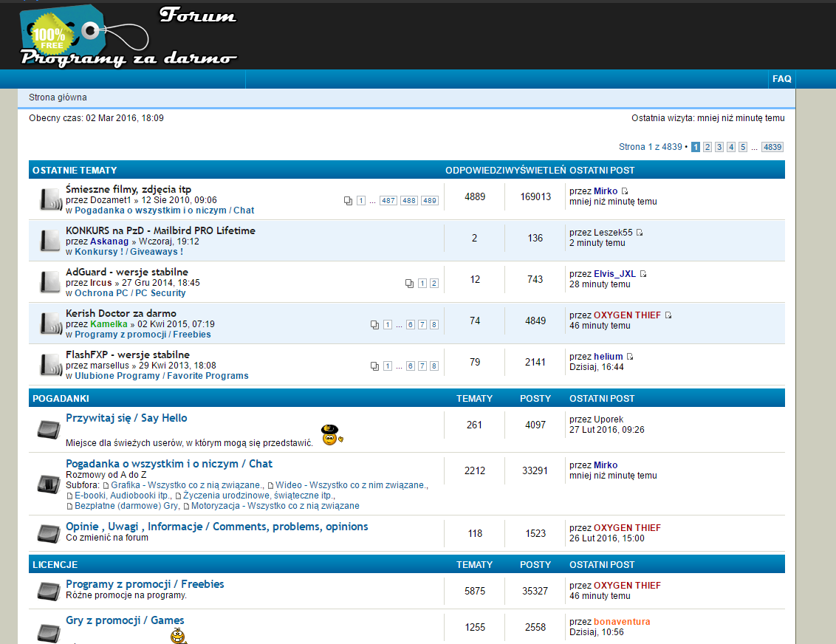
Task: Click multipage icon in Kerish Doctor row
Action: pyautogui.click(x=374, y=325)
